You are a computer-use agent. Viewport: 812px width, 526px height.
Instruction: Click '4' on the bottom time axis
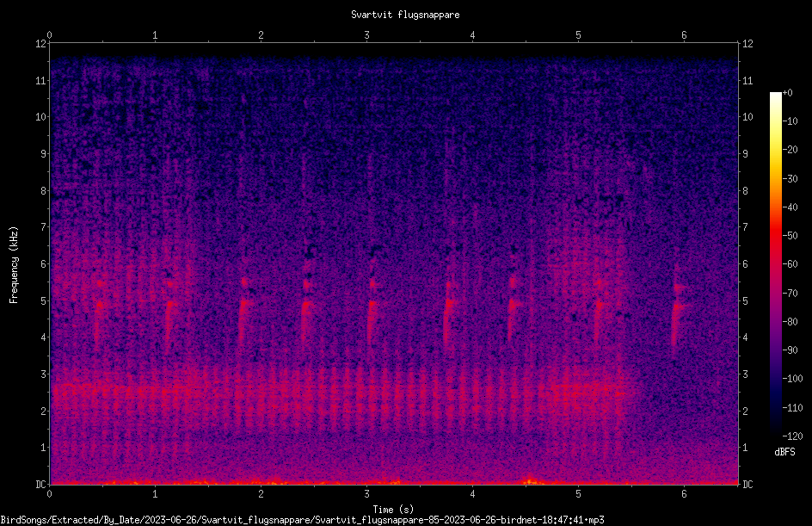pyautogui.click(x=472, y=494)
